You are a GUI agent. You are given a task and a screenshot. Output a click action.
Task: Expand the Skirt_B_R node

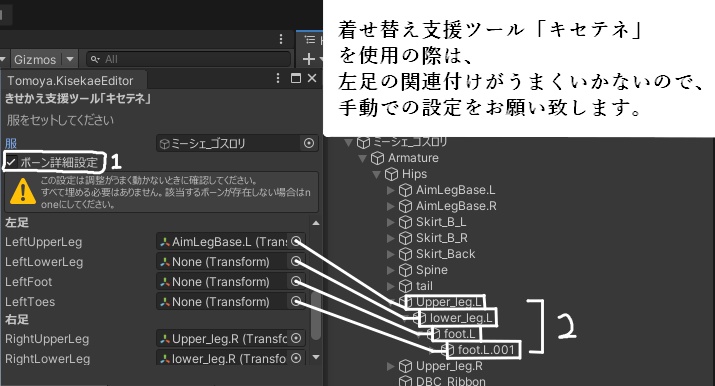(390, 238)
